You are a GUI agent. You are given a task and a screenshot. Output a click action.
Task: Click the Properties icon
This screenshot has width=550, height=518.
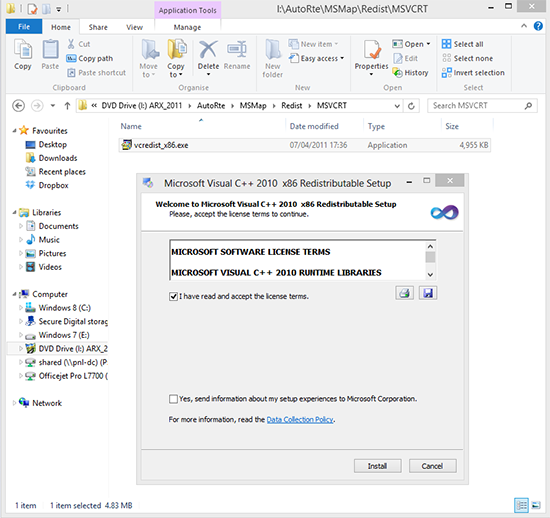point(372,49)
